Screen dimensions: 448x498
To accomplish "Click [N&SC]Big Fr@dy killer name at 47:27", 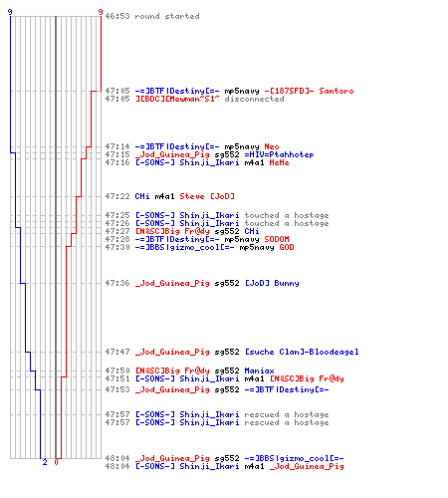I will [x=172, y=231].
